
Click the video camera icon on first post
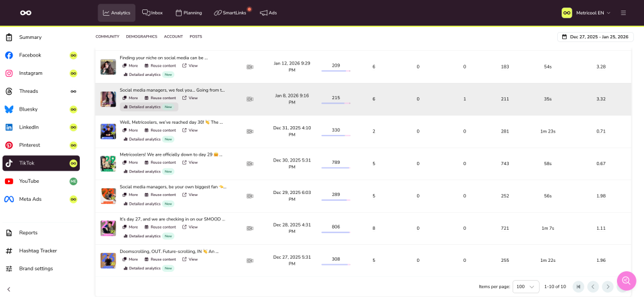click(x=250, y=67)
